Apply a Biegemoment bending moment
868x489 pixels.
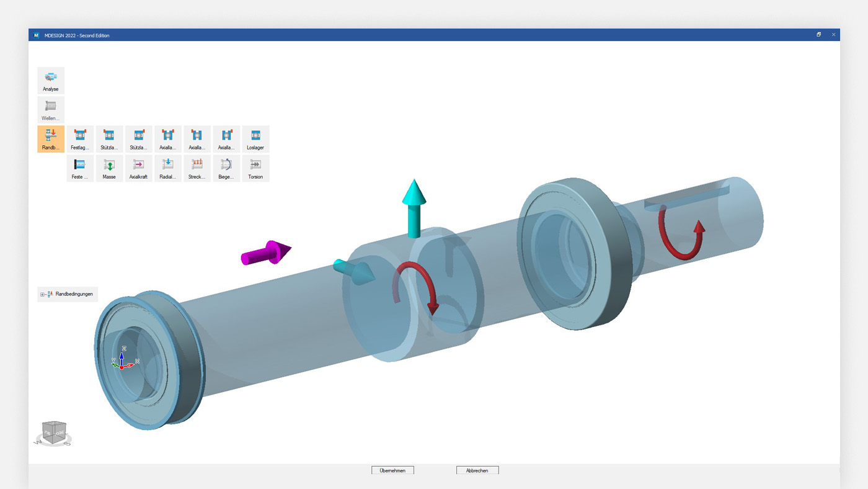[226, 168]
